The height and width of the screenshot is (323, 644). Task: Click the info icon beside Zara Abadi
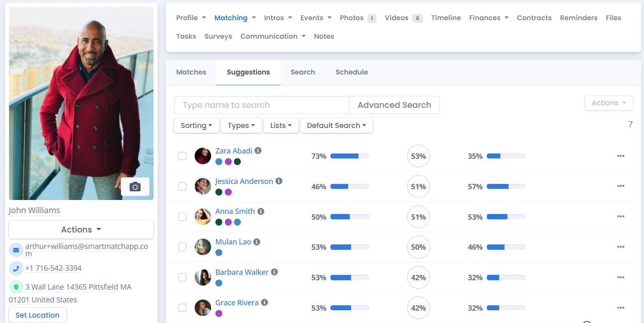pos(258,151)
